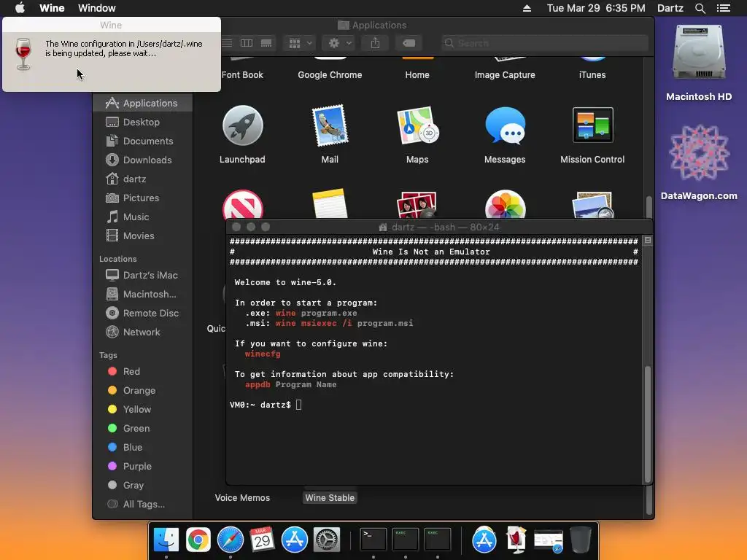Click Finder in the Dock

click(x=166, y=540)
